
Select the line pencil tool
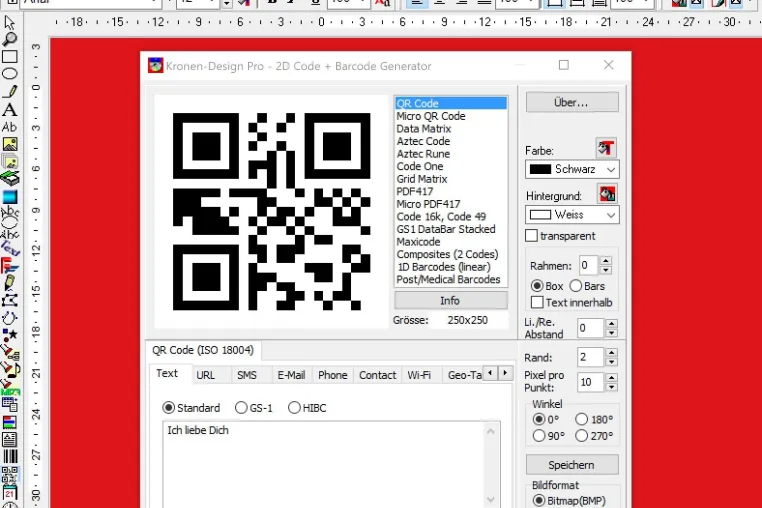point(10,91)
